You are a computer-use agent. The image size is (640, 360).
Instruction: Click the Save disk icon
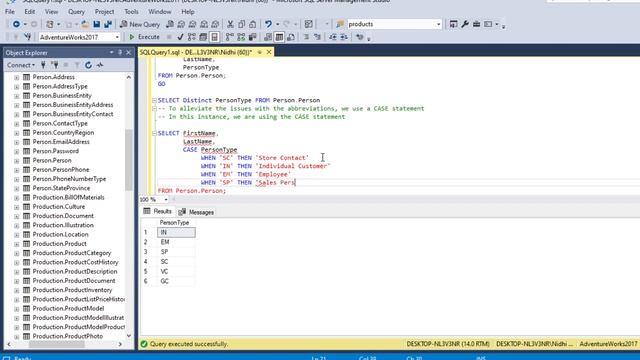97,24
